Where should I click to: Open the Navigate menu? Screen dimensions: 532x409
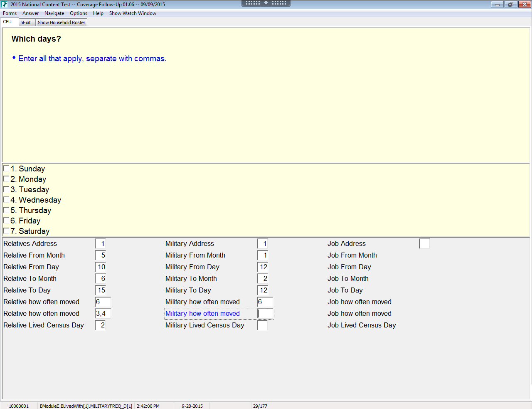click(x=54, y=13)
